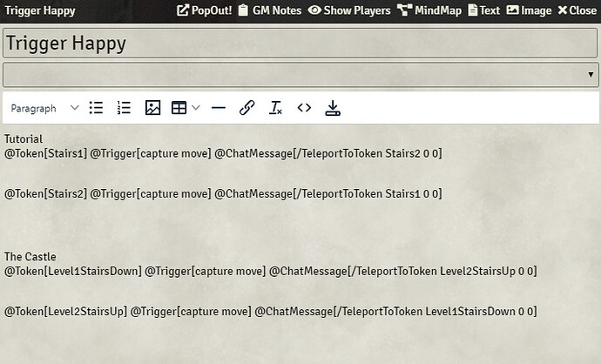Insert a bullet list

click(x=96, y=108)
